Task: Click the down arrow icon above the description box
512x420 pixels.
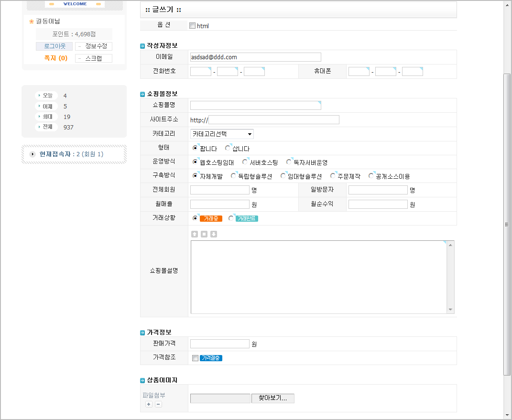Action: (214, 234)
